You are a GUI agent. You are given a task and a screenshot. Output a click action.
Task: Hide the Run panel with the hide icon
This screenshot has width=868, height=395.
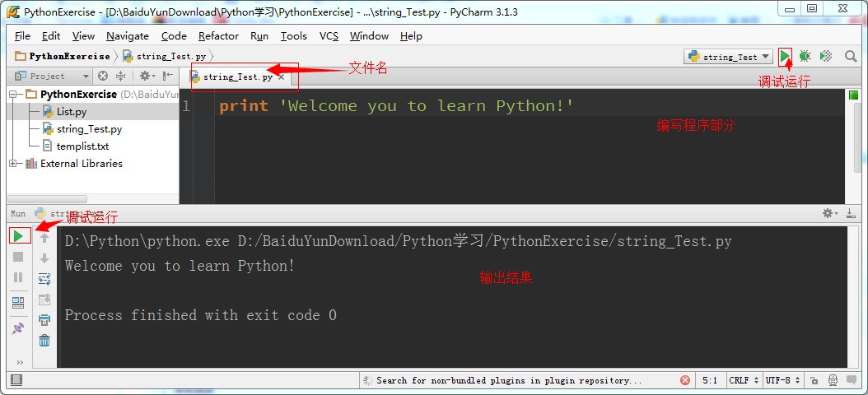(852, 213)
